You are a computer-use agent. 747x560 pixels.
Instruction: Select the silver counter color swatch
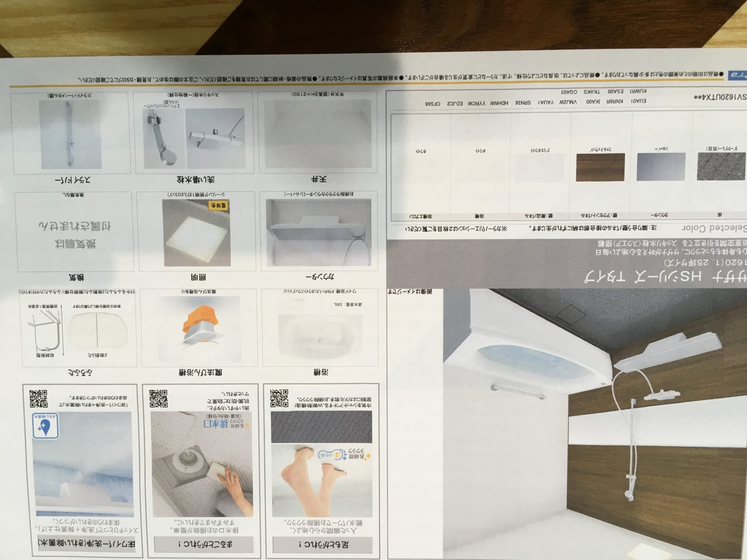tap(661, 167)
